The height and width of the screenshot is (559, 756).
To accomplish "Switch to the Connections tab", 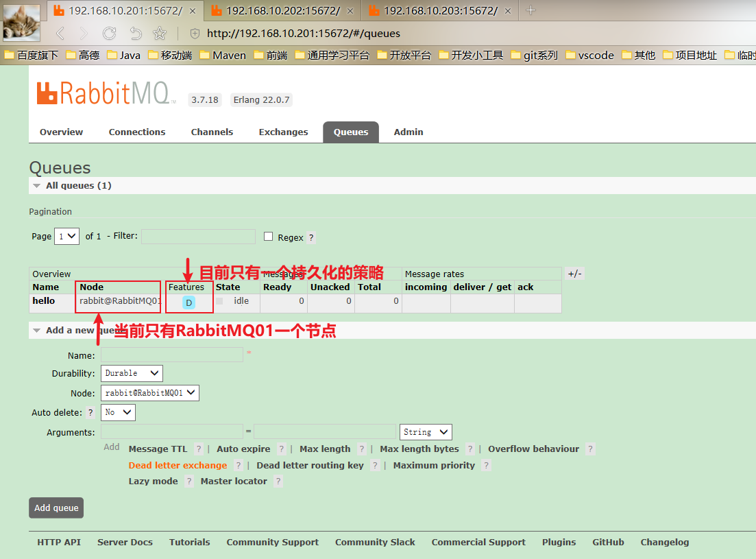I will 137,132.
